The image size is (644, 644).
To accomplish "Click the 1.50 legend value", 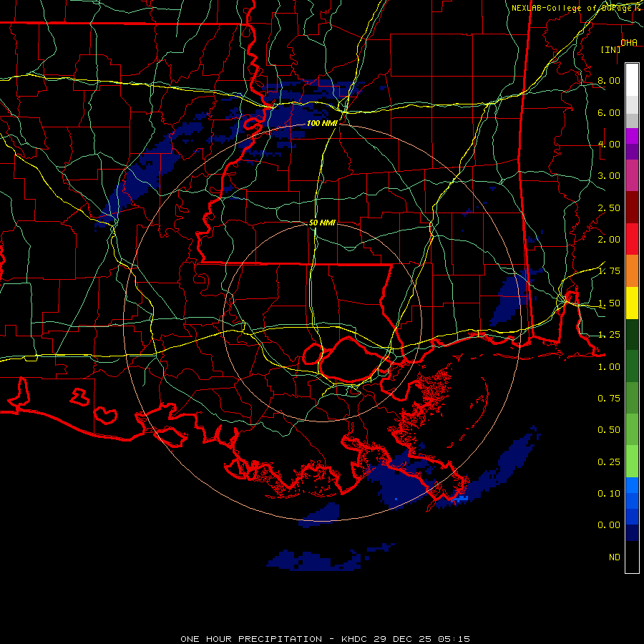I will [x=609, y=303].
